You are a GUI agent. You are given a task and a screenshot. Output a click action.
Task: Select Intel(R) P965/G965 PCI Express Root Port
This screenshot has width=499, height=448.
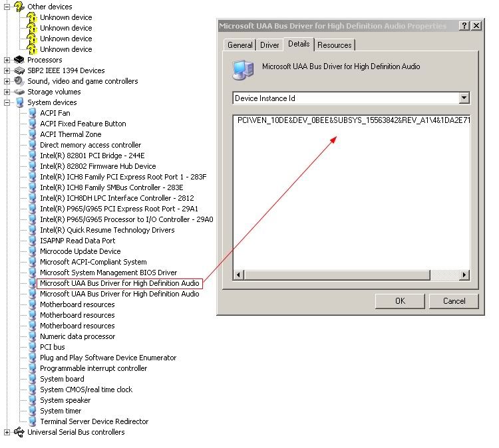coord(119,209)
